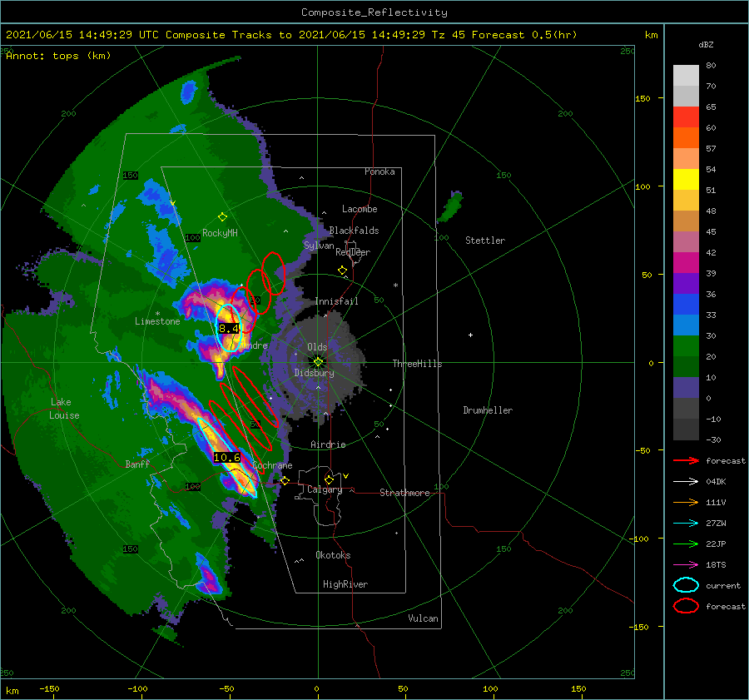The height and width of the screenshot is (700, 749).
Task: Click the cyan current ellipse legend icon
Action: pyautogui.click(x=686, y=585)
